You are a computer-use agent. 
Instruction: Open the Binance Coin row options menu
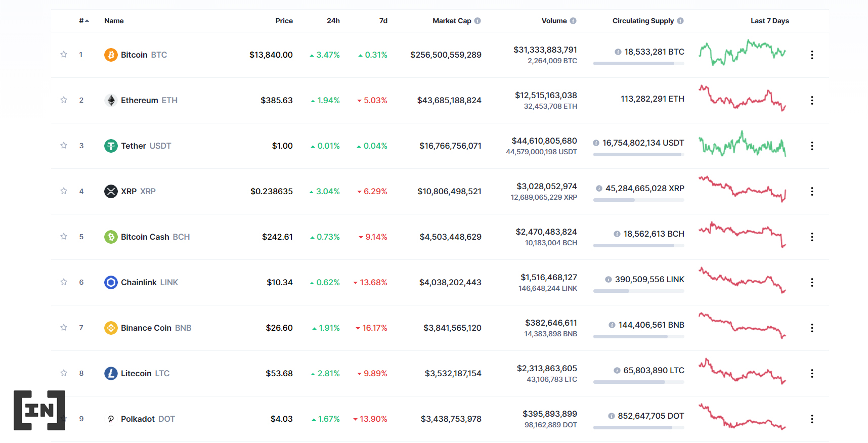(812, 328)
